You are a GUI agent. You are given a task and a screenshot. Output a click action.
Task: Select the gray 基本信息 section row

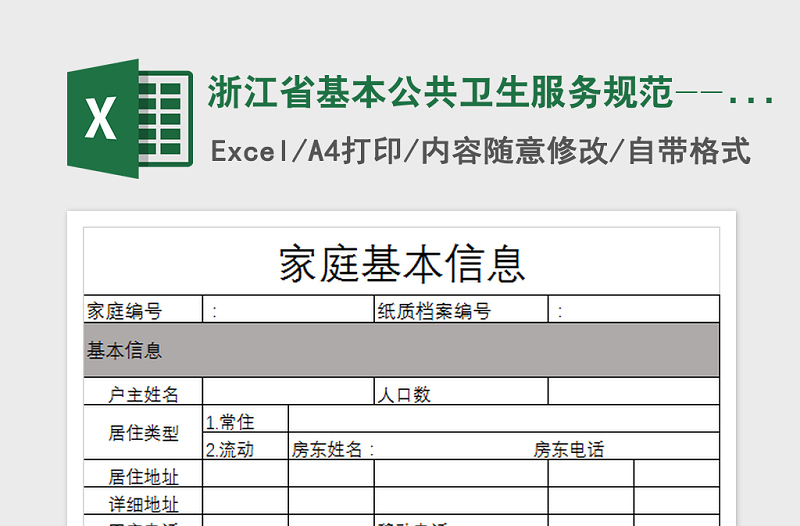402,350
